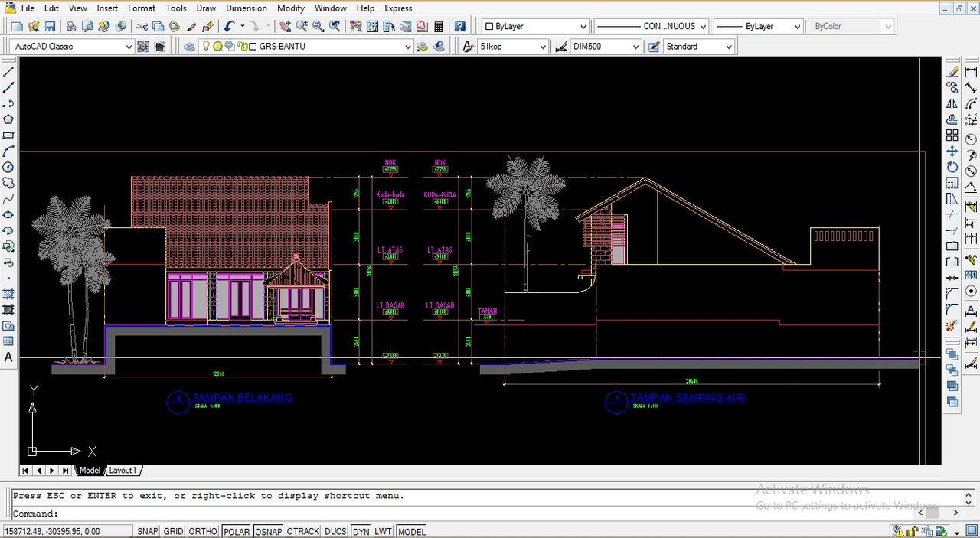The height and width of the screenshot is (538, 980).
Task: Toggle OSNAP in the status bar
Action: (268, 531)
